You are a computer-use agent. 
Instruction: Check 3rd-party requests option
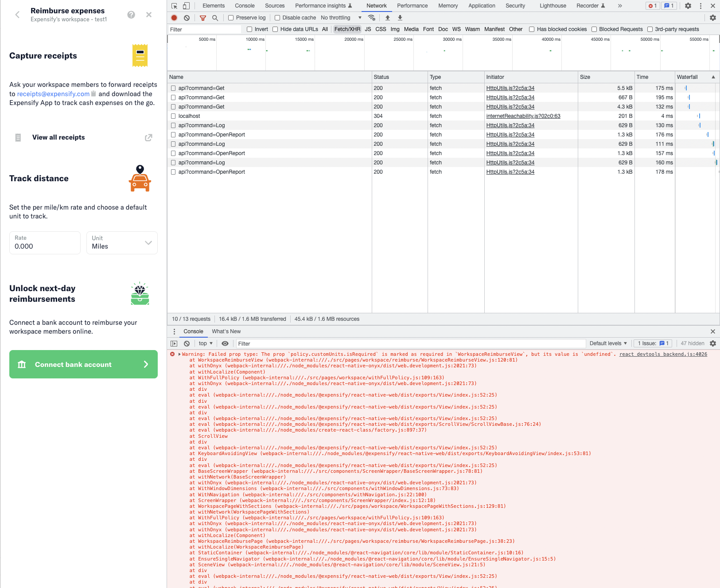click(x=650, y=29)
